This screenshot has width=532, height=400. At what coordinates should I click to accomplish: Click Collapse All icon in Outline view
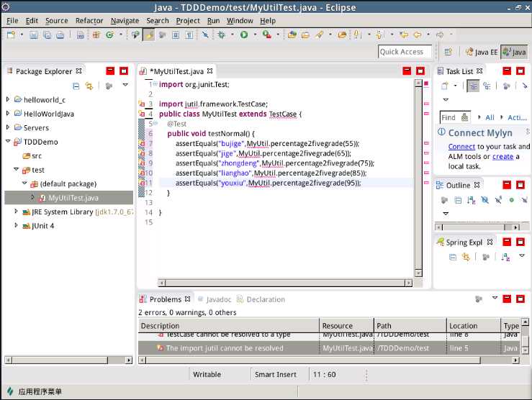coord(458,200)
